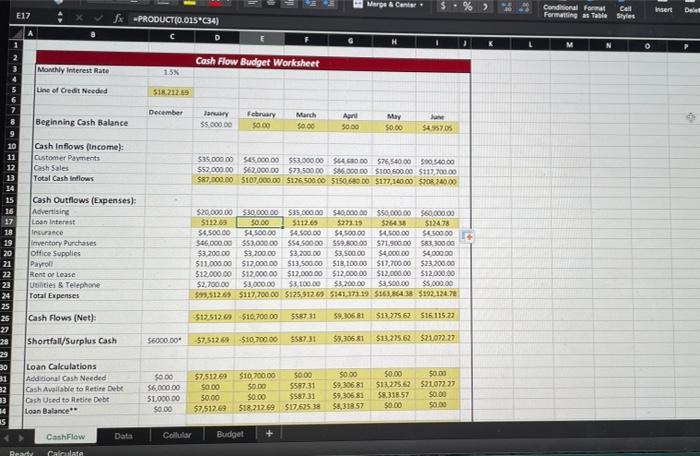The image size is (700, 456).
Task: Select the 1.5% monthly interest rate cell
Action: click(x=171, y=72)
